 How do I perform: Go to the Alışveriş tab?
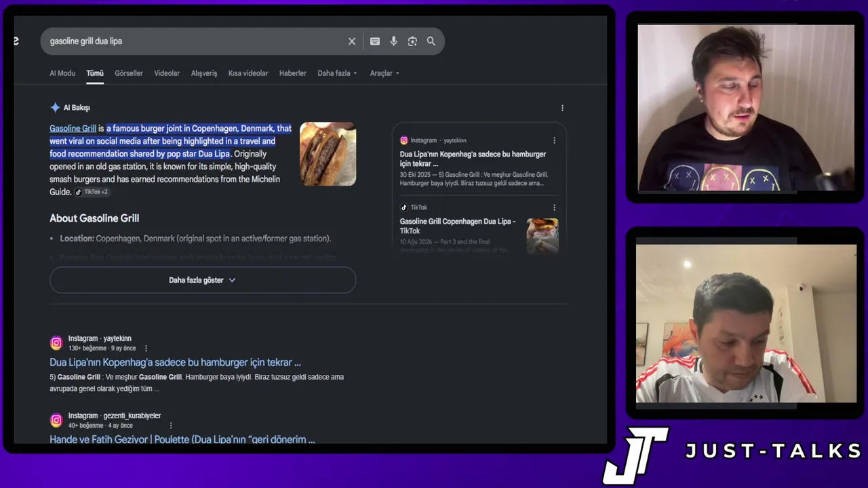pyautogui.click(x=204, y=73)
